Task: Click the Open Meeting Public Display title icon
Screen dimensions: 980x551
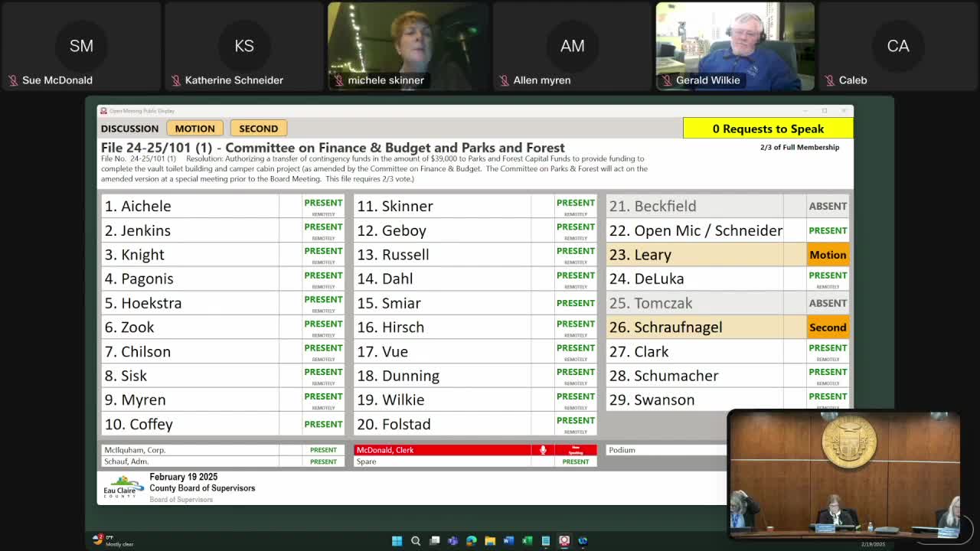Action: [103, 111]
